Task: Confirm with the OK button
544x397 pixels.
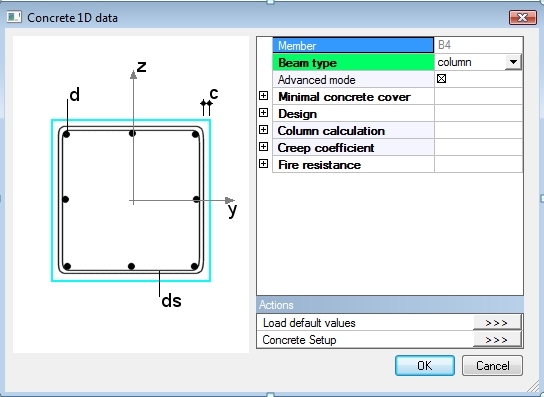Action: pos(425,365)
